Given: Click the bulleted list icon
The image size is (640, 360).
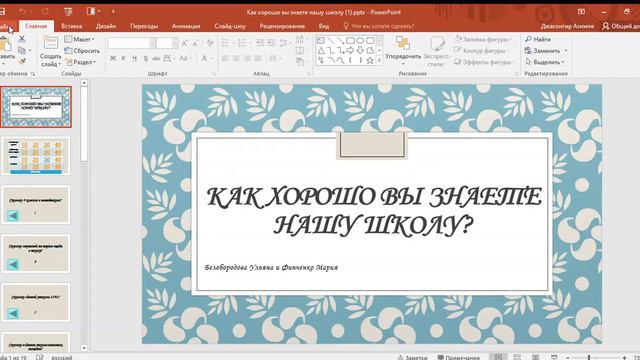Looking at the screenshot, I should pyautogui.click(x=225, y=43).
